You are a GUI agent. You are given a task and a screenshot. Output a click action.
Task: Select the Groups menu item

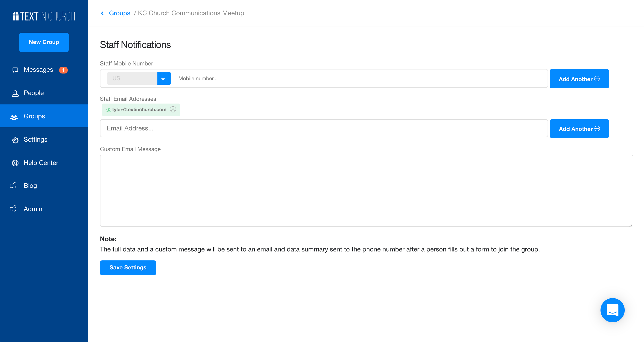coord(44,116)
